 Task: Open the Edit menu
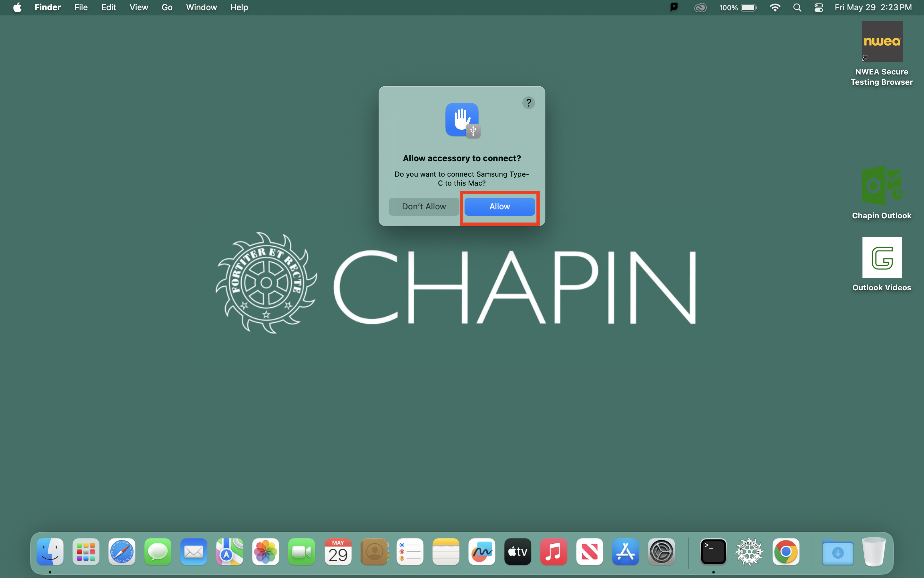click(109, 7)
